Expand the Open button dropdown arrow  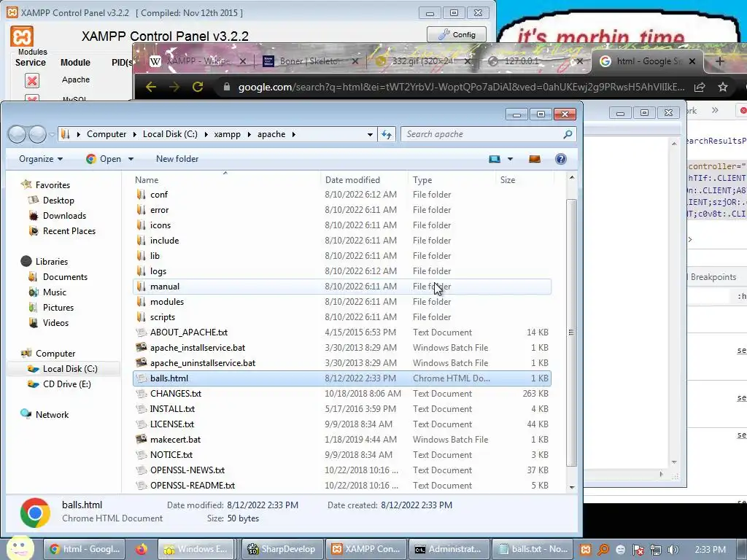(x=131, y=159)
